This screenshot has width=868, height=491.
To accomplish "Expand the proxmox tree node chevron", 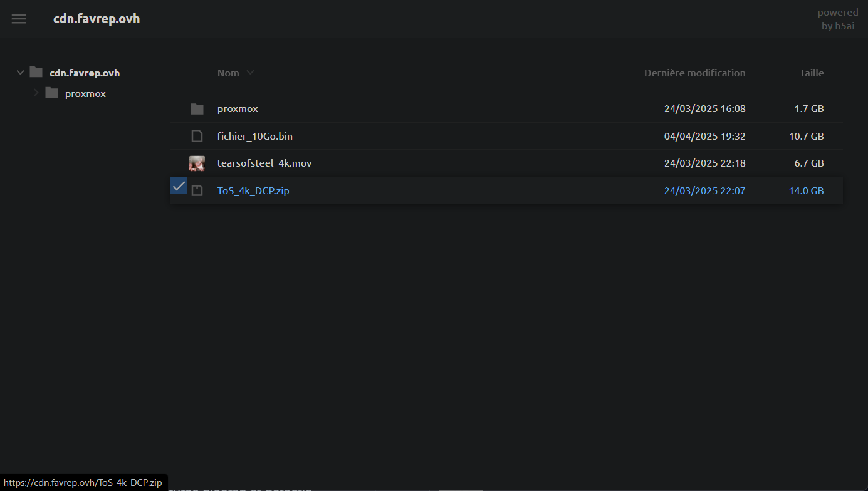I will pos(36,93).
